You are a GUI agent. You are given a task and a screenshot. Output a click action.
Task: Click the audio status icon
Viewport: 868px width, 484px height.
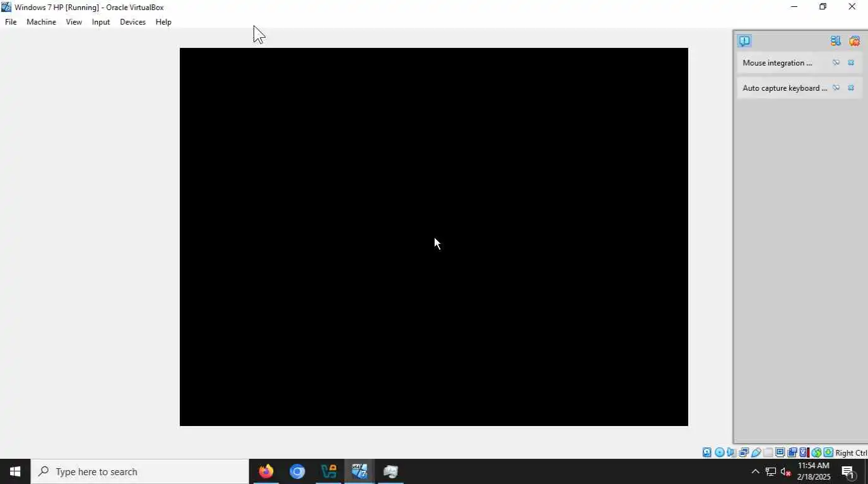click(x=731, y=452)
